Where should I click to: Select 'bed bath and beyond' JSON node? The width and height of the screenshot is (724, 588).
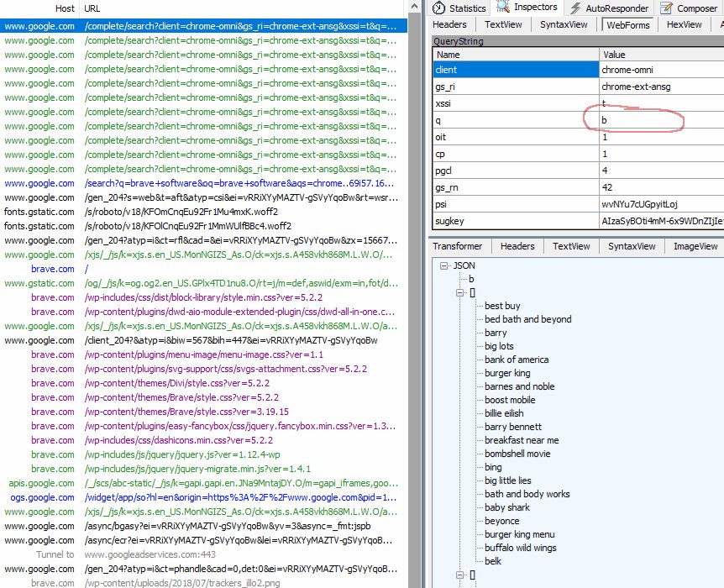[x=527, y=319]
